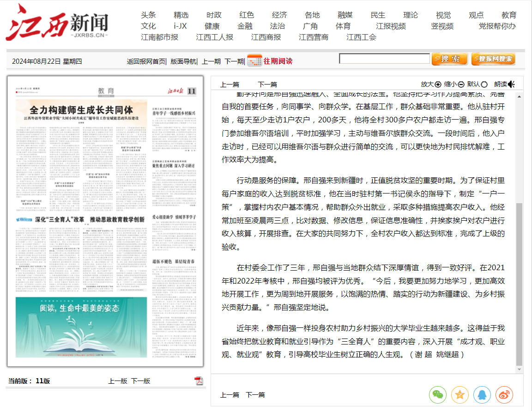Click scrollbar up arrow in article
The height and width of the screenshot is (411, 532).
click(x=519, y=96)
